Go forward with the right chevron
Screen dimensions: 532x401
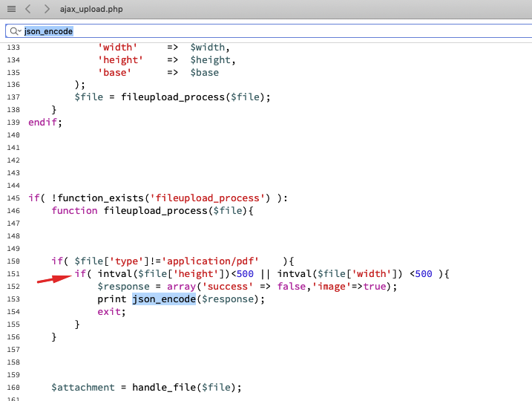tap(47, 9)
